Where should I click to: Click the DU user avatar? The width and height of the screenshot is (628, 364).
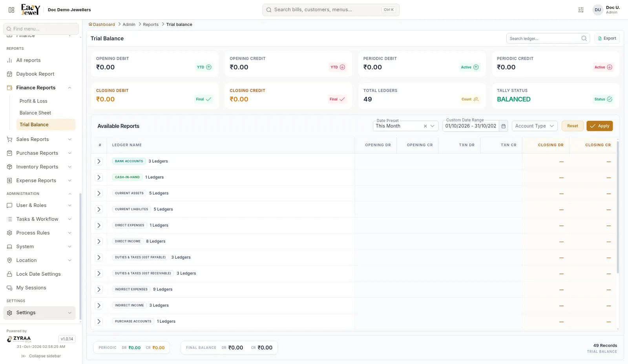point(598,10)
